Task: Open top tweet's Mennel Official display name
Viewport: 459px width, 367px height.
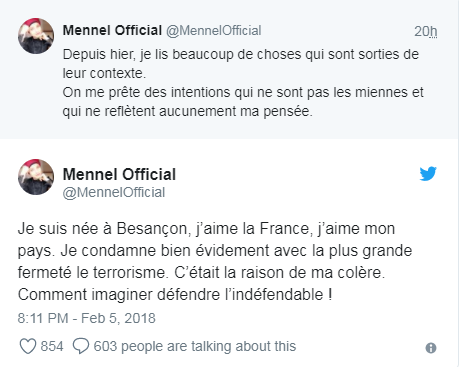Action: (x=112, y=30)
